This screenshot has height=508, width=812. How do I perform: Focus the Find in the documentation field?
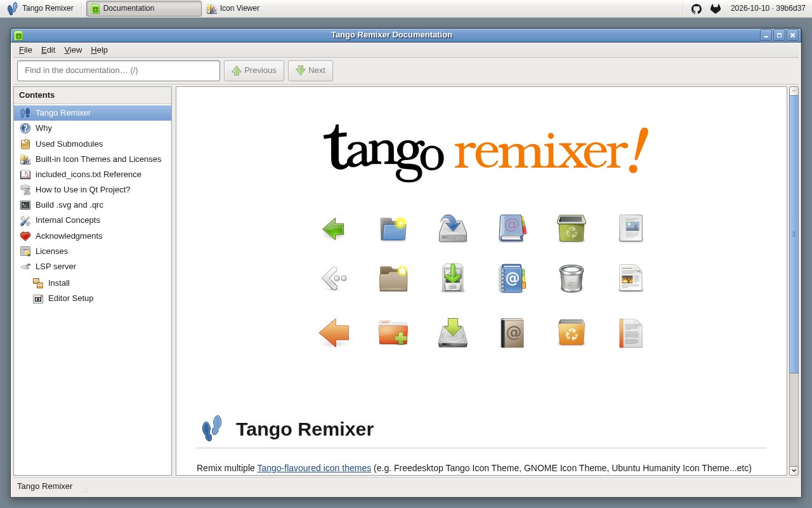click(x=119, y=70)
